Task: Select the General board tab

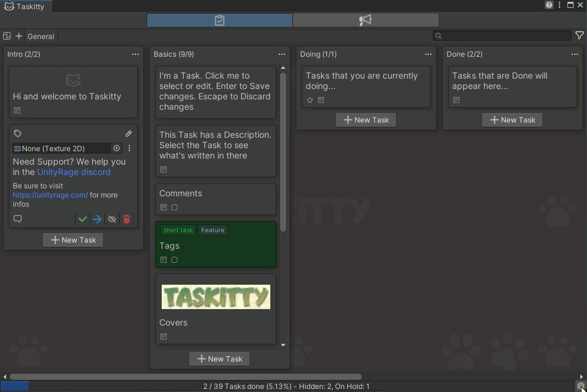Action: [41, 37]
